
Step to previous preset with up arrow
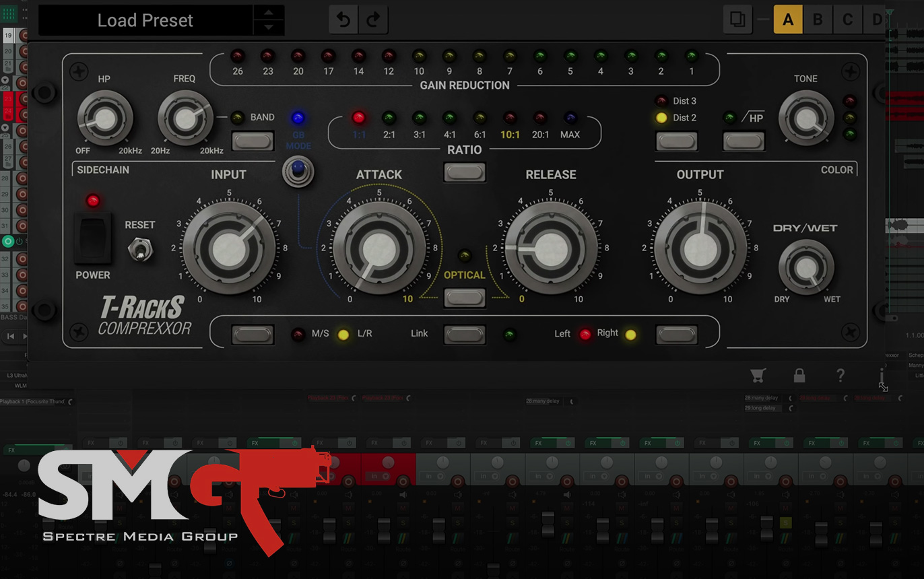(x=269, y=13)
